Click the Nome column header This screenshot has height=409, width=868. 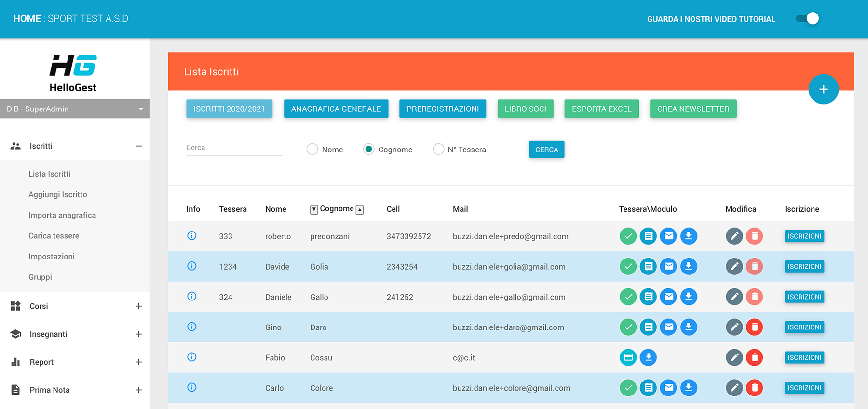(276, 209)
